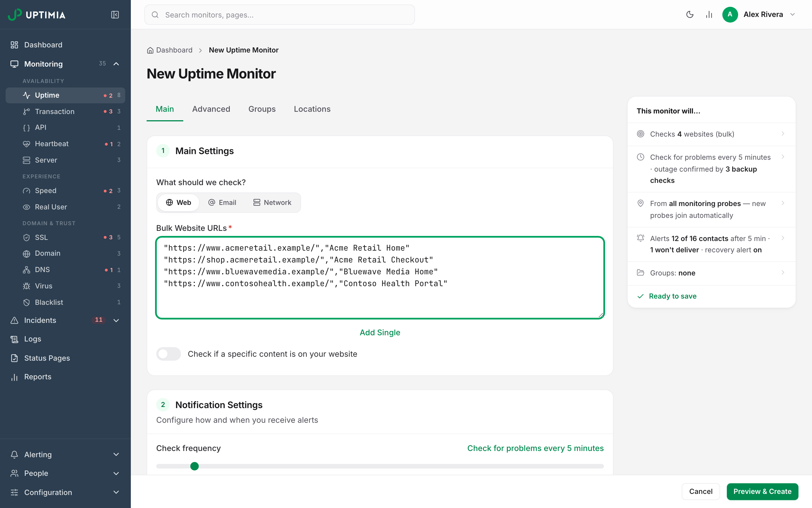The image size is (812, 508).
Task: Open Domain monitors in sidebar
Action: [x=65, y=253]
